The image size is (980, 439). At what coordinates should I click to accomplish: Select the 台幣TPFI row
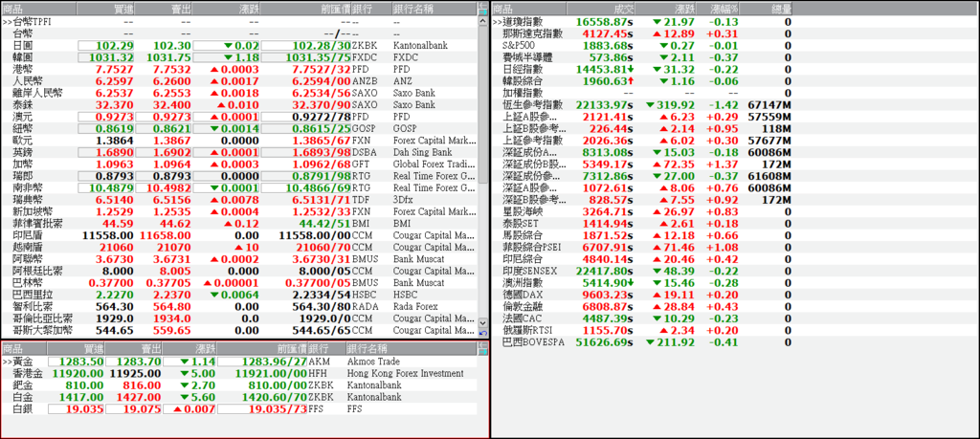click(238, 21)
